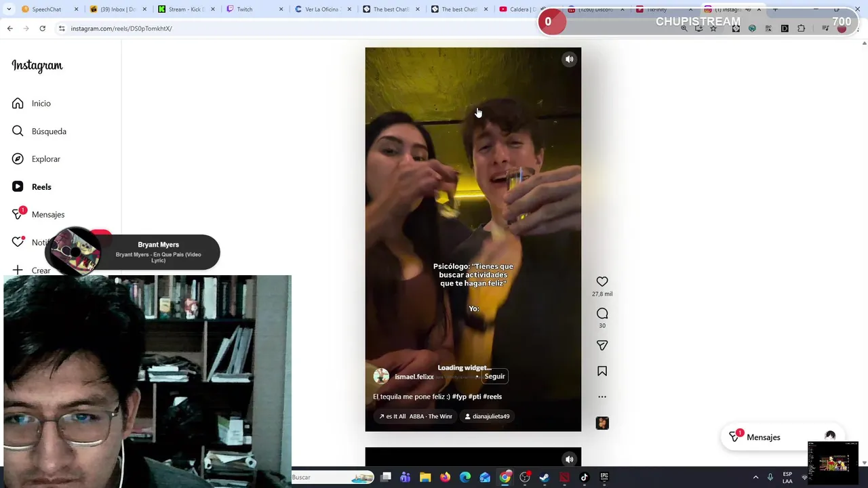868x488 pixels.
Task: Open Microsoft Teams taskbar icon
Action: [406, 477]
